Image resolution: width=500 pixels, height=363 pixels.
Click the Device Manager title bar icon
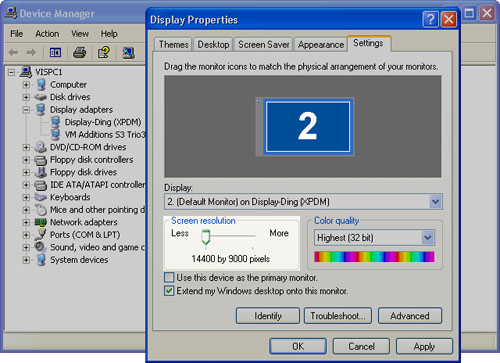click(11, 13)
